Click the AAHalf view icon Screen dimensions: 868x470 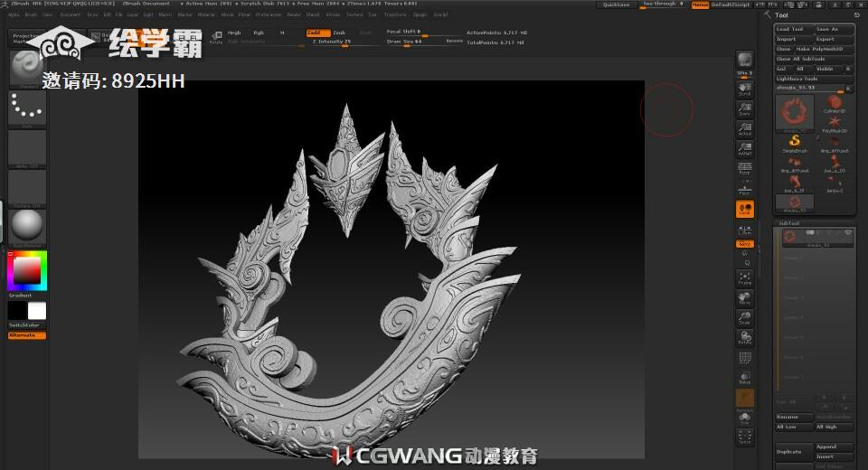(x=744, y=149)
